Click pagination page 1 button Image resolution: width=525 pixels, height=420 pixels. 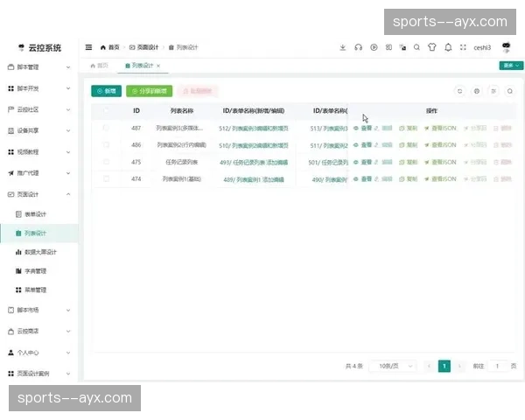(x=444, y=366)
